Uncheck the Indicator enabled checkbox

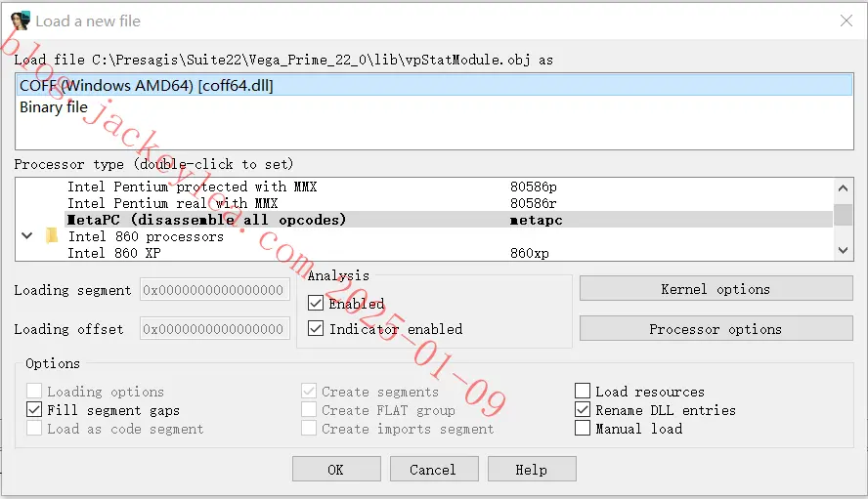pos(316,328)
